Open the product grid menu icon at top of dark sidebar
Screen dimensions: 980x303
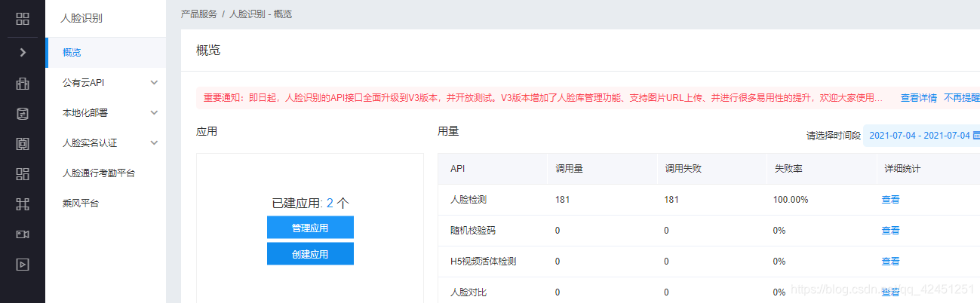(23, 18)
